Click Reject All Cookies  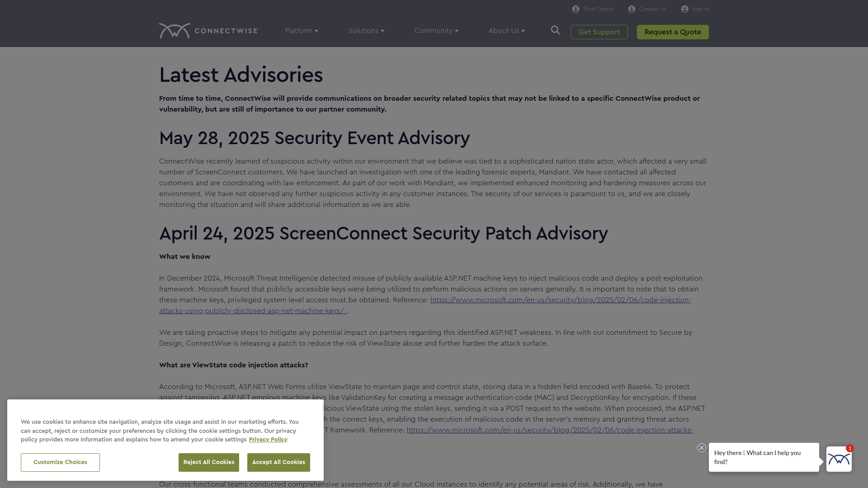(209, 462)
